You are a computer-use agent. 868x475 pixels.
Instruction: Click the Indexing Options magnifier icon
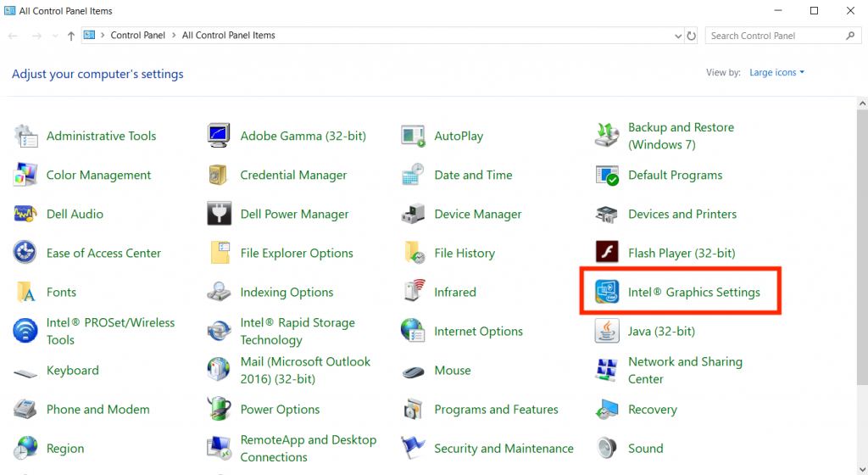click(x=219, y=292)
